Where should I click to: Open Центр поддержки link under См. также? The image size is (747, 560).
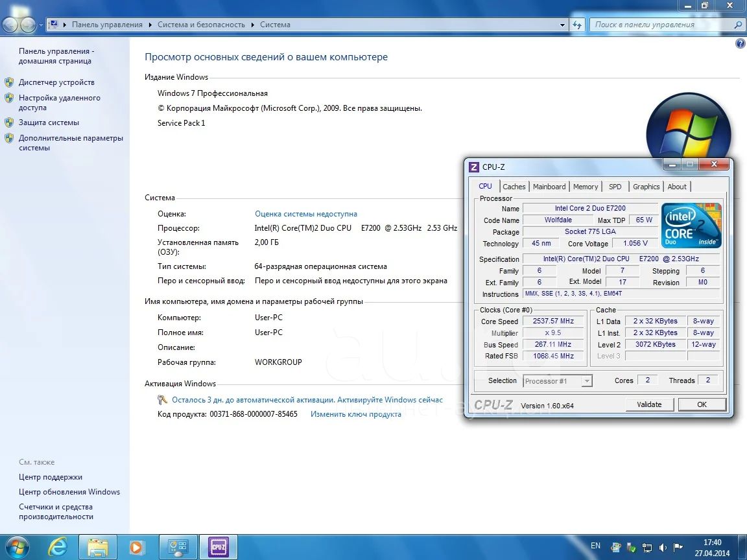click(x=51, y=477)
